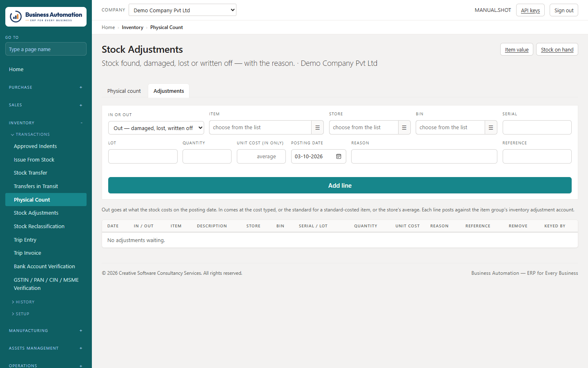Open the Bin list picker icon
The height and width of the screenshot is (368, 588).
[x=491, y=128]
